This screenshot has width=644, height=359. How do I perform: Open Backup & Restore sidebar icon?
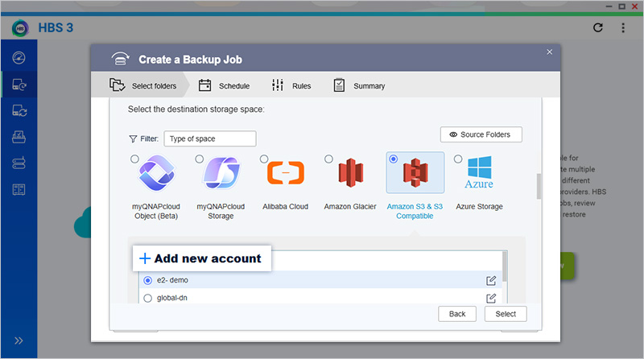[x=19, y=85]
